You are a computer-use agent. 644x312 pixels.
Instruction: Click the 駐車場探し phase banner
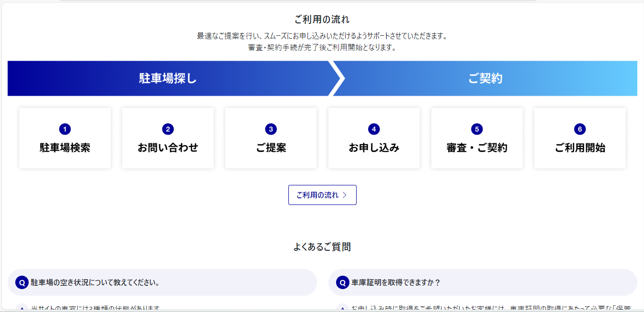coord(168,78)
